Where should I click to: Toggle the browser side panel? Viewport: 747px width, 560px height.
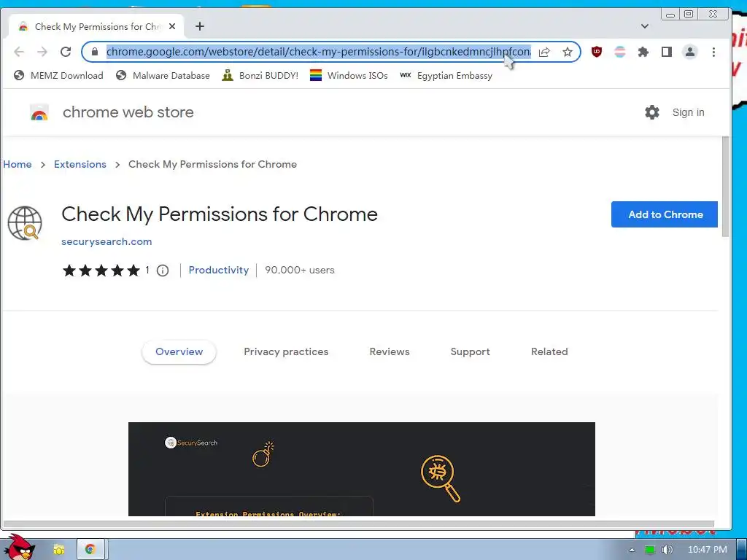667,52
